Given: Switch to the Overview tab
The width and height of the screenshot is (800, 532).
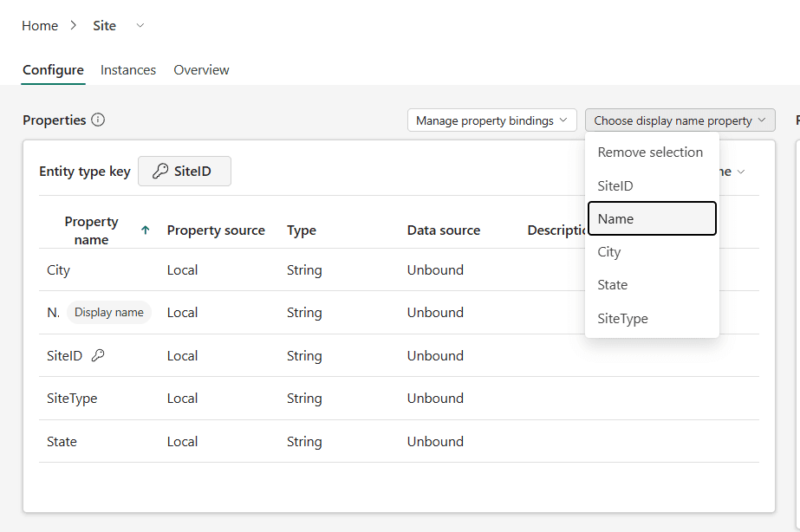Looking at the screenshot, I should (x=202, y=70).
